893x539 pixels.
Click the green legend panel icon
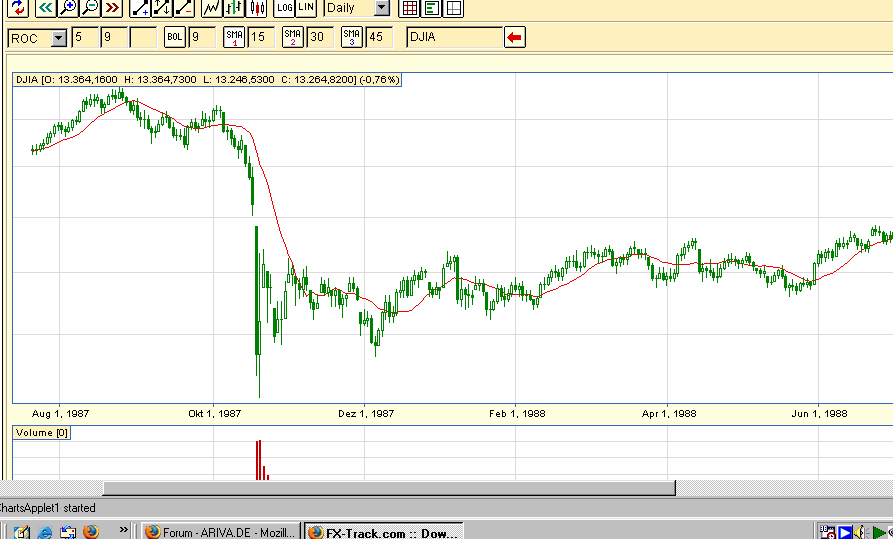(x=431, y=7)
